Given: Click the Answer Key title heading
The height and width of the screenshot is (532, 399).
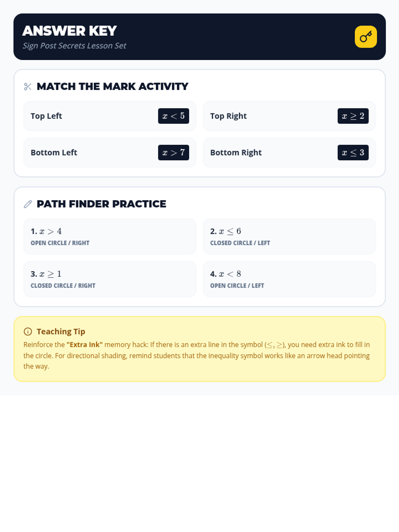Looking at the screenshot, I should [x=69, y=31].
